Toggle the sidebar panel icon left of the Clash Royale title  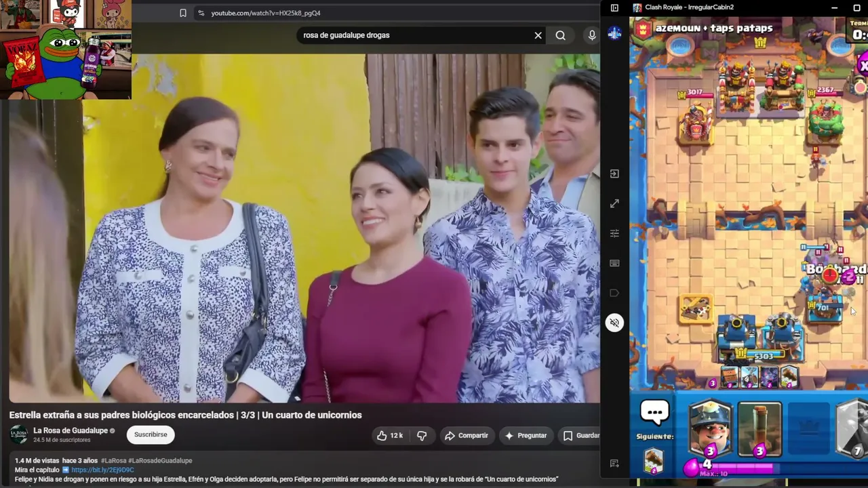[x=614, y=7]
